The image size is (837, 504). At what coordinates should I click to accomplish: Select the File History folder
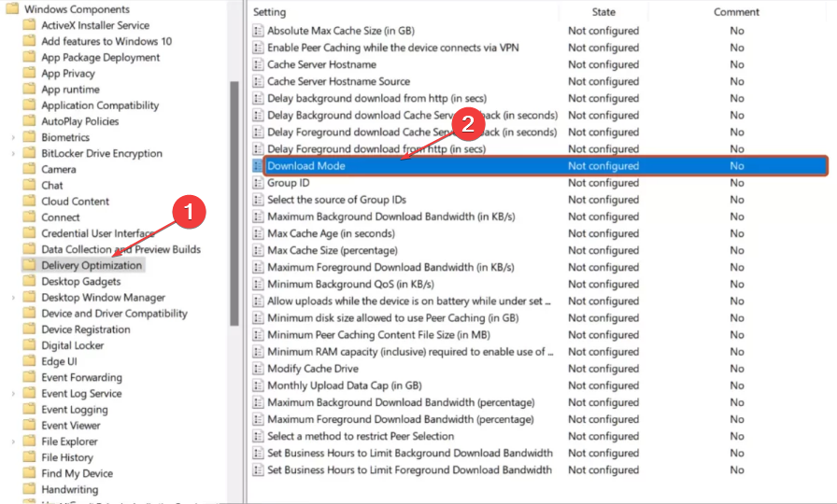click(x=67, y=457)
